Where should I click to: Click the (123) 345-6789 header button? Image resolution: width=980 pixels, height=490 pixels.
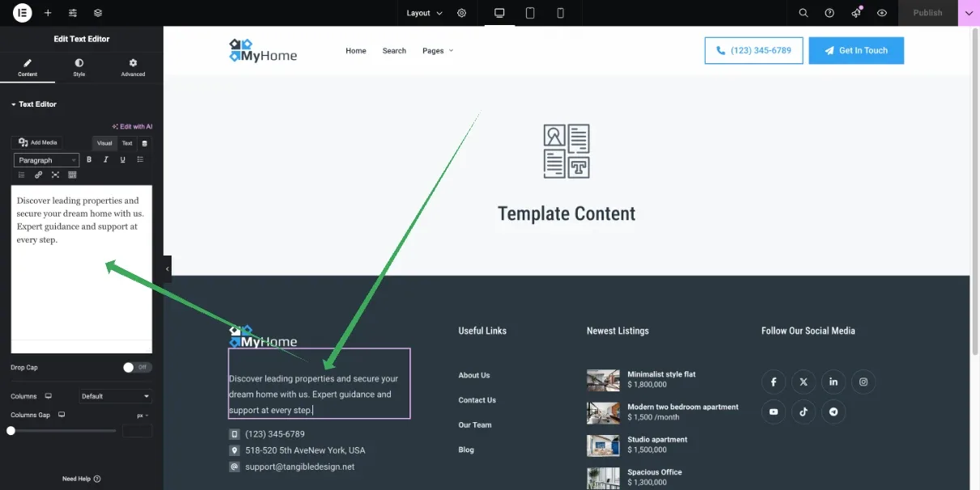pyautogui.click(x=753, y=50)
